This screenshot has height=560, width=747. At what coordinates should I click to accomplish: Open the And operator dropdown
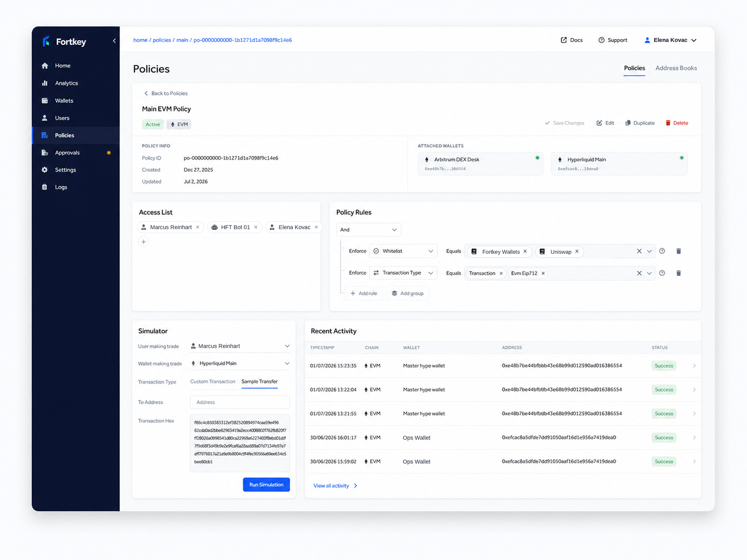(x=368, y=230)
